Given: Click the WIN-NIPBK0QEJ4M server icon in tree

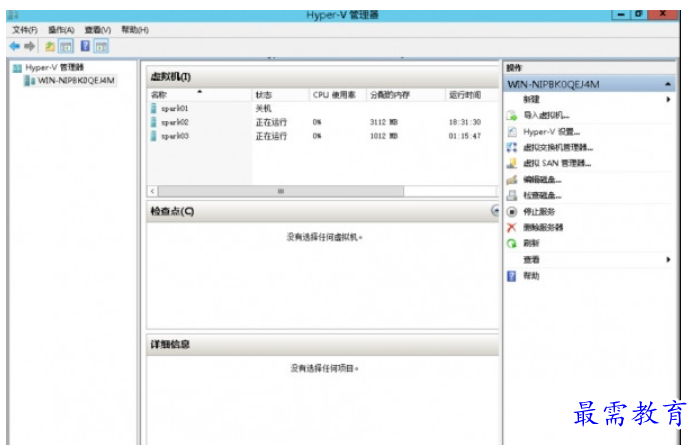Looking at the screenshot, I should 30,81.
